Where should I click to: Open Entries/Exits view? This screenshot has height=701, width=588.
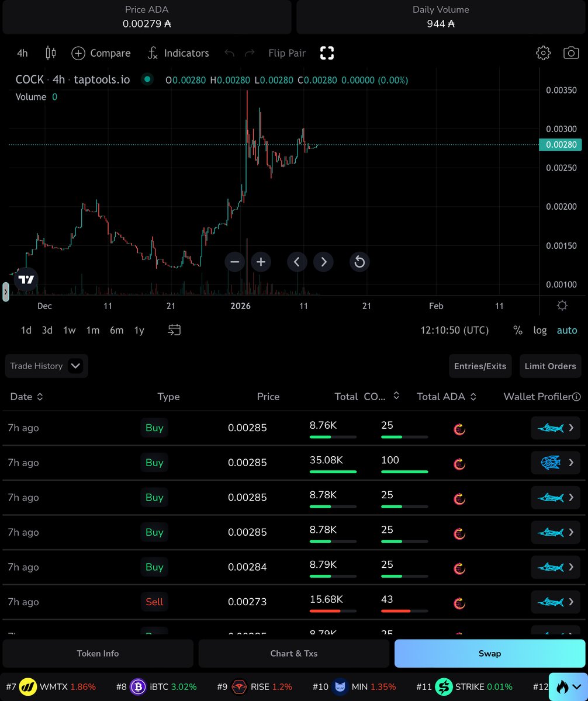pyautogui.click(x=480, y=366)
